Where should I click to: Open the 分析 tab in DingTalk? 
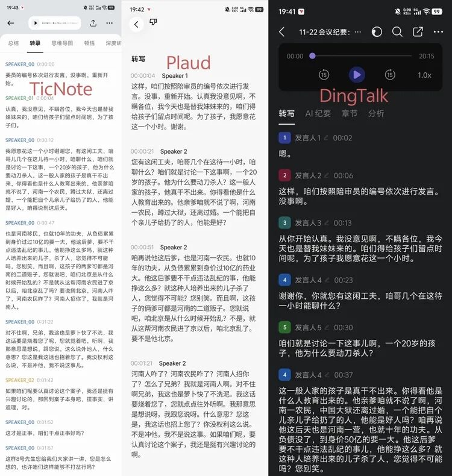pyautogui.click(x=376, y=113)
